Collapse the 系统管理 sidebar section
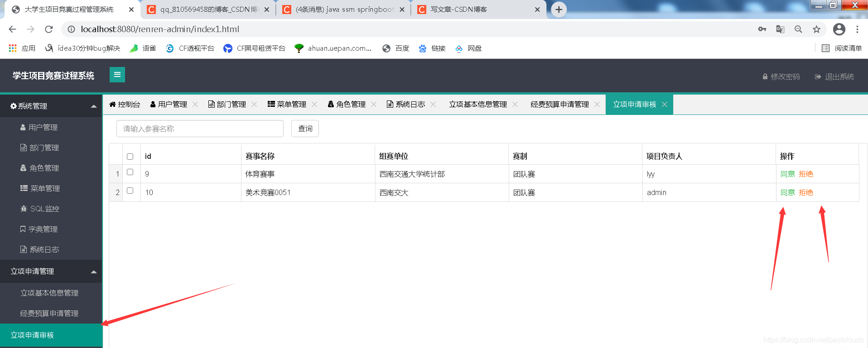Image resolution: width=868 pixels, height=348 pixels. click(94, 106)
